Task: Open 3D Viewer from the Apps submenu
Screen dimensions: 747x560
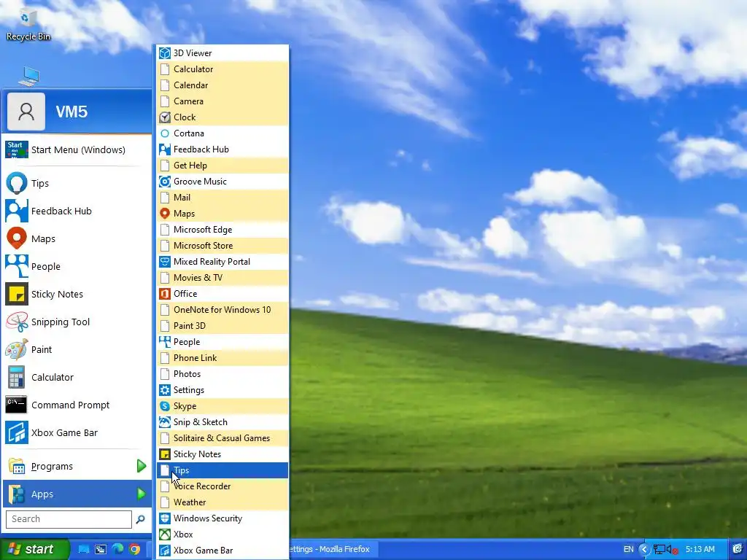Action: click(x=222, y=52)
